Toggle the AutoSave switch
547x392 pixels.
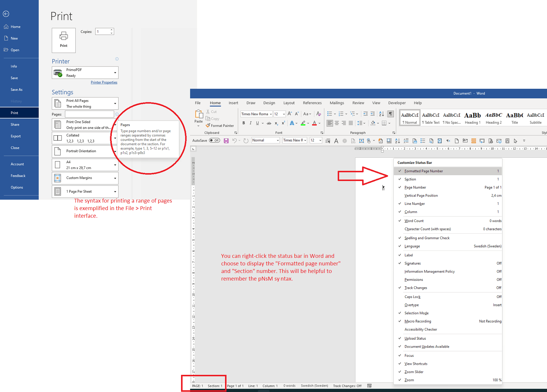(214, 141)
